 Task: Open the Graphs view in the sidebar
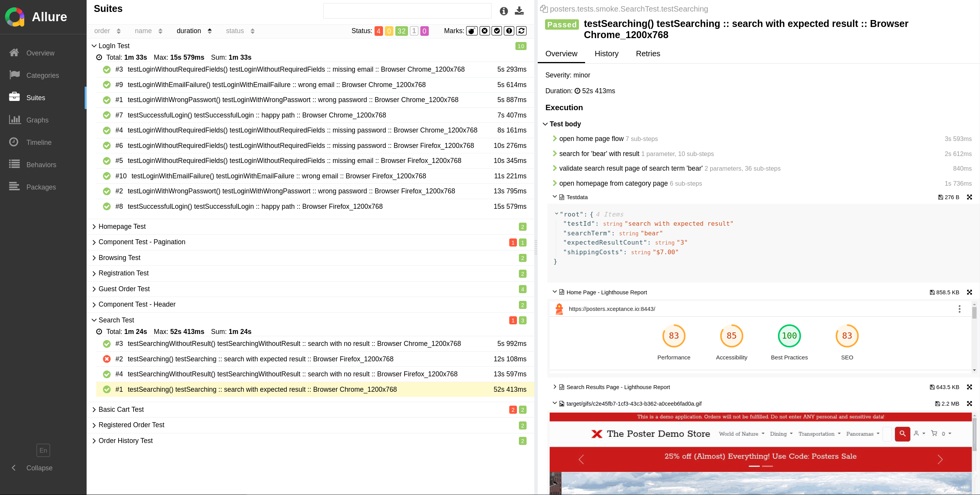pos(37,120)
